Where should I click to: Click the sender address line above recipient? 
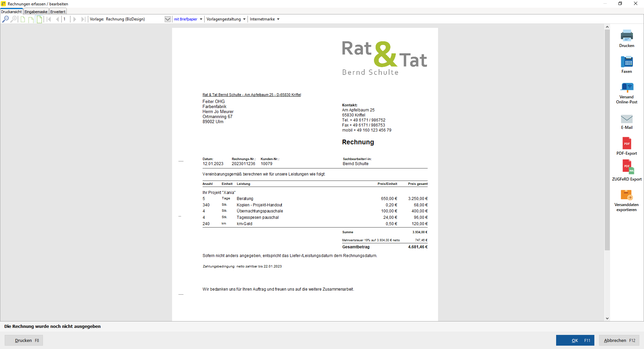252,95
